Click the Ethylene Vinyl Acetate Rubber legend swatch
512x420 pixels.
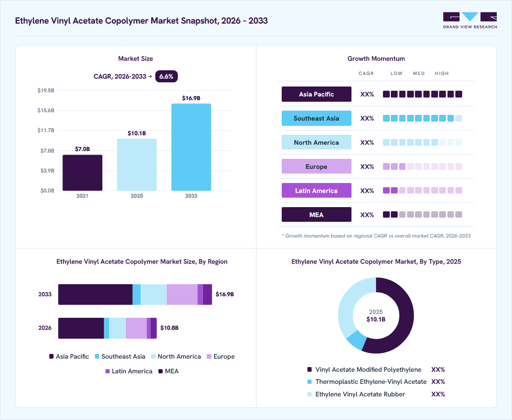point(310,394)
